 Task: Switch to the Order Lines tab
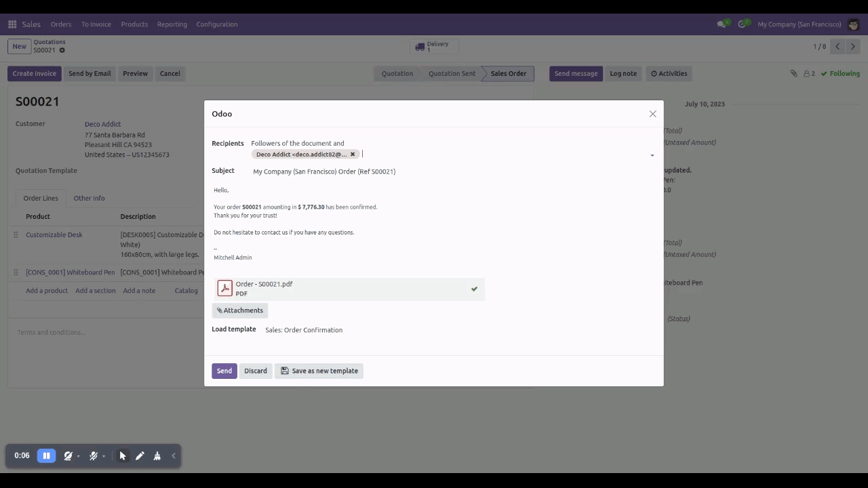coord(41,199)
